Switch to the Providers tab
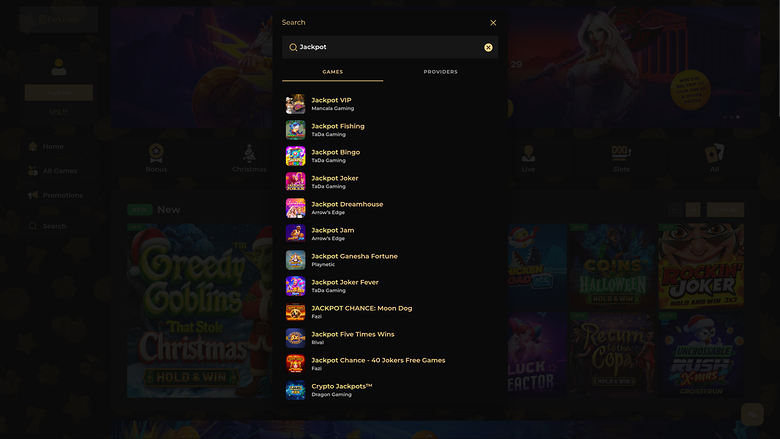The height and width of the screenshot is (439, 780). pos(440,72)
